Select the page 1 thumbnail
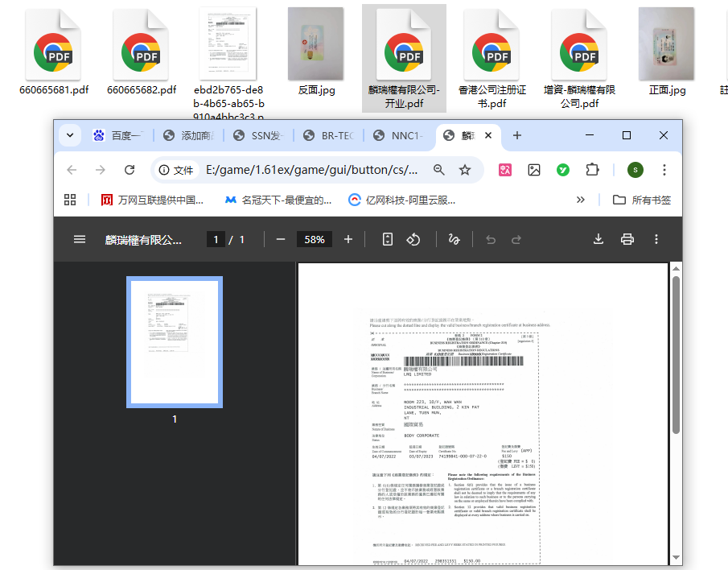Screen dimensions: 728x570 pos(175,341)
